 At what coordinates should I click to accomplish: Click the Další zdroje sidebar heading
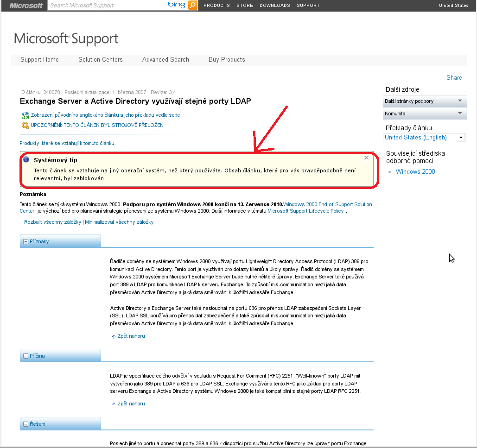[402, 90]
